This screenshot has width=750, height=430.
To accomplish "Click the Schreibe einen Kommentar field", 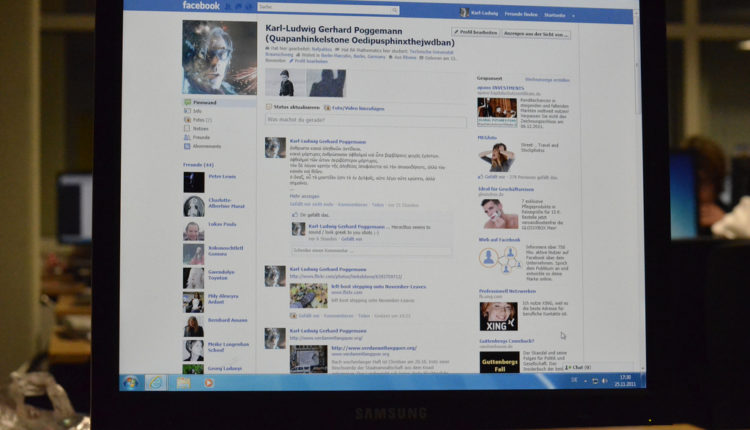I will (x=371, y=251).
